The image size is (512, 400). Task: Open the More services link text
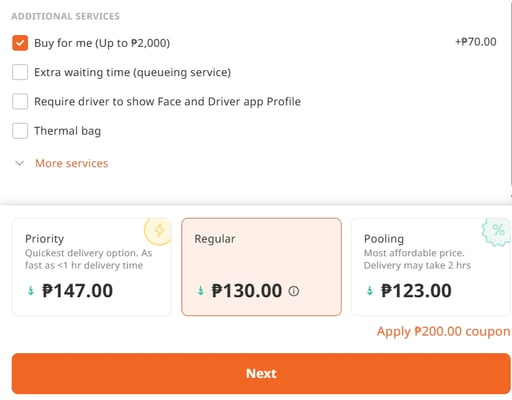tap(72, 163)
